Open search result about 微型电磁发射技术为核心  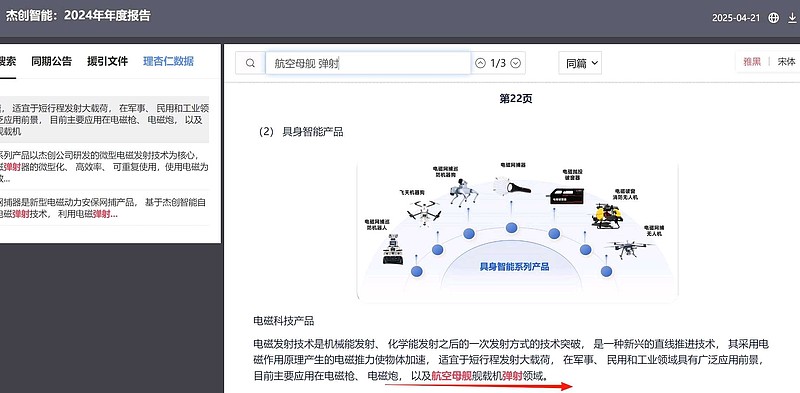[104, 166]
